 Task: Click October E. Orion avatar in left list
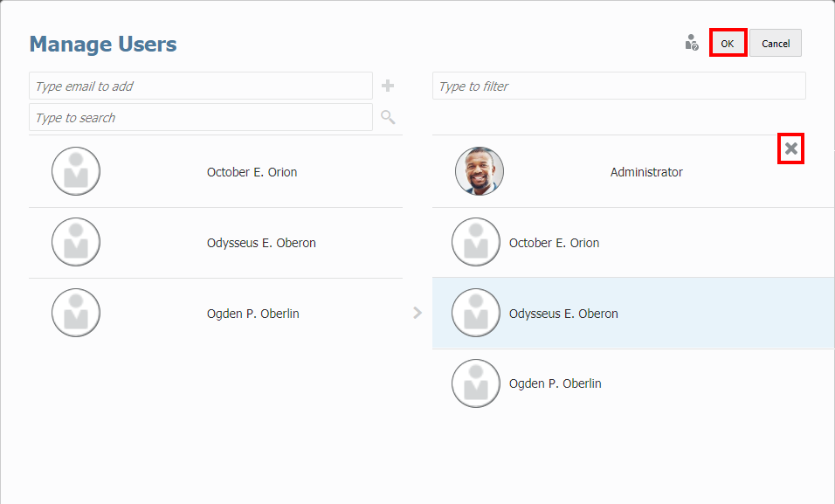76,171
